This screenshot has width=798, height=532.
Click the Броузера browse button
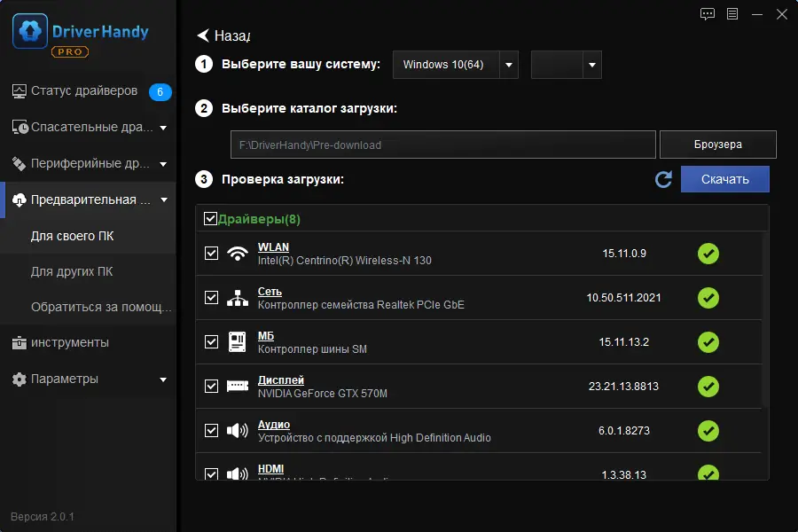tap(717, 145)
